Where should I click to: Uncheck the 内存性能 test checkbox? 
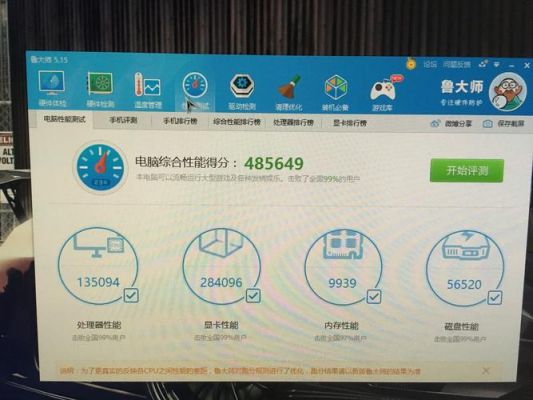click(x=374, y=297)
